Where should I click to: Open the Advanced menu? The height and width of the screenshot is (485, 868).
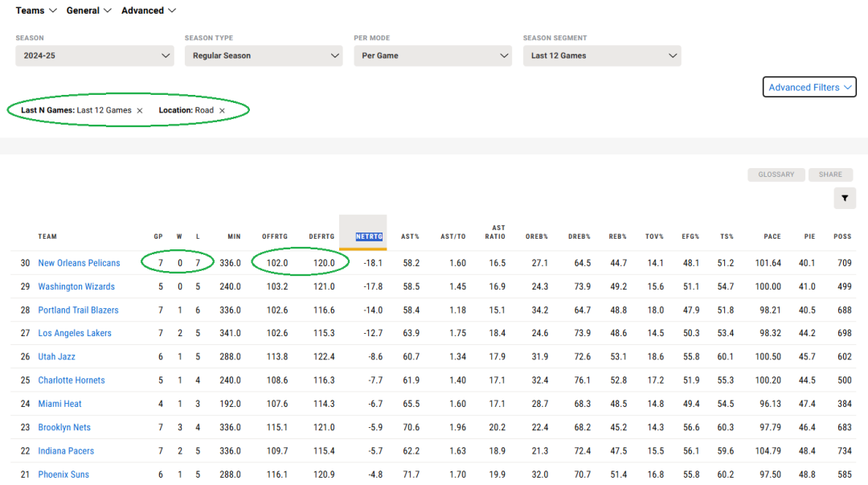149,10
